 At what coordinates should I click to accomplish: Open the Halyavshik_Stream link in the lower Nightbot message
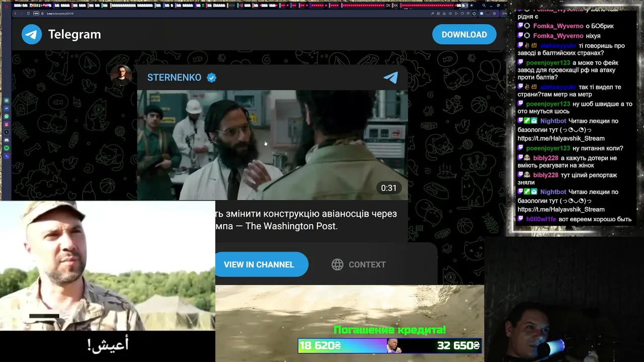[x=561, y=209]
